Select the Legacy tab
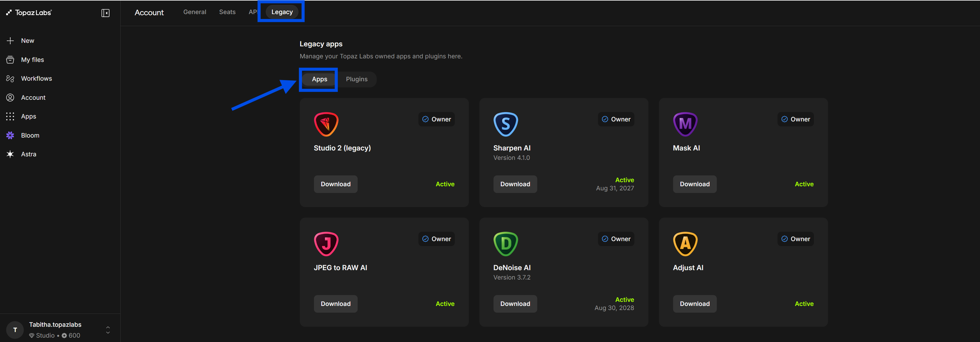The image size is (980, 342). [x=282, y=12]
